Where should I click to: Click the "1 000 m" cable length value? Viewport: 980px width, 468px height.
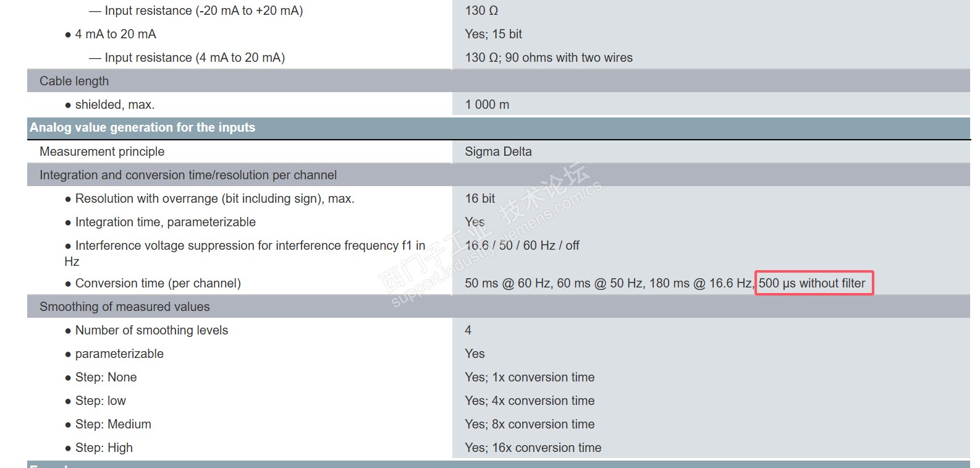point(487,104)
